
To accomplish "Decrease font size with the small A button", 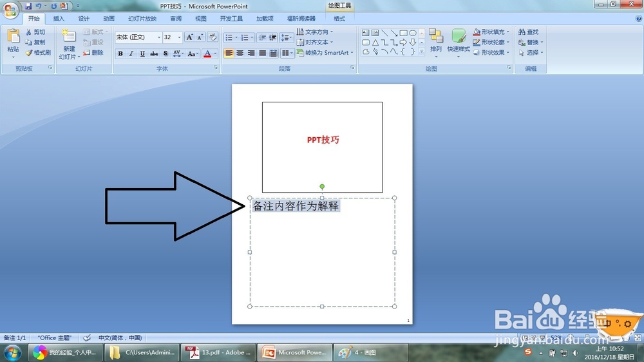I will pos(200,37).
